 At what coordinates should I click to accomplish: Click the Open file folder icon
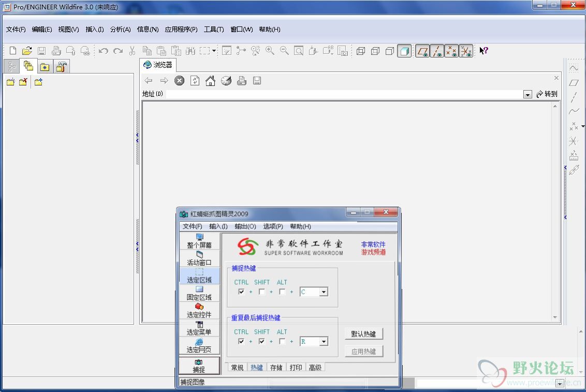(x=27, y=50)
